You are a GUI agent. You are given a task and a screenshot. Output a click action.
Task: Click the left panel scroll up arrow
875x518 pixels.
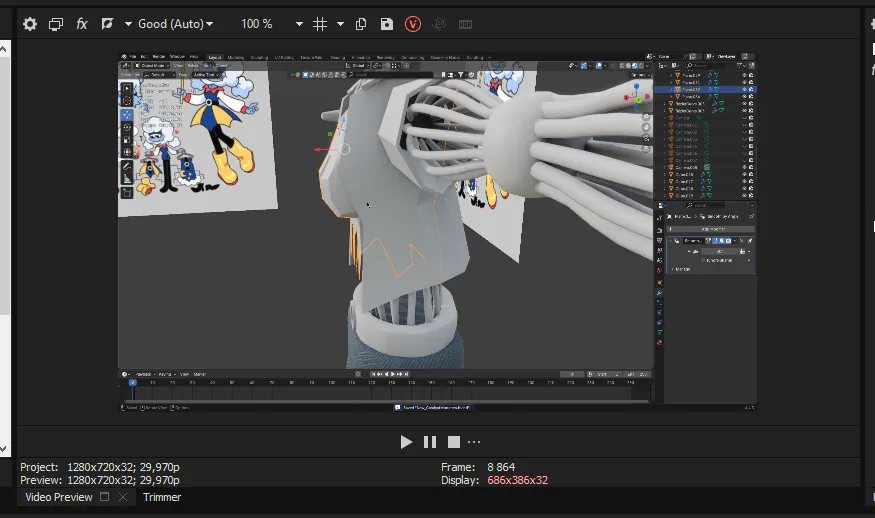click(x=3, y=49)
